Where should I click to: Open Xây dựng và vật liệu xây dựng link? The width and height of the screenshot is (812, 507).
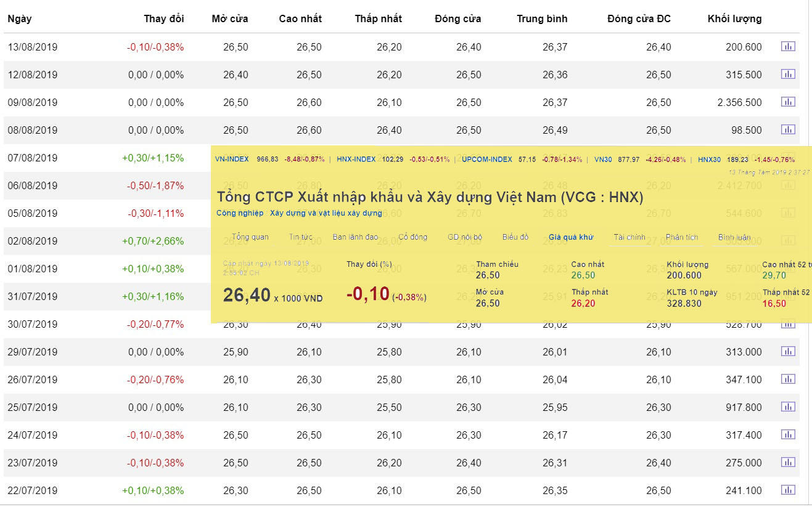coord(326,213)
